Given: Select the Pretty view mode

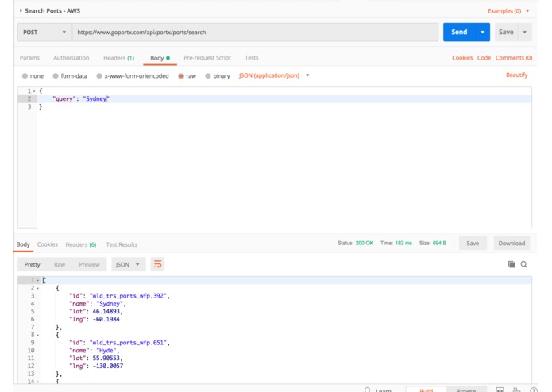Looking at the screenshot, I should (x=32, y=265).
